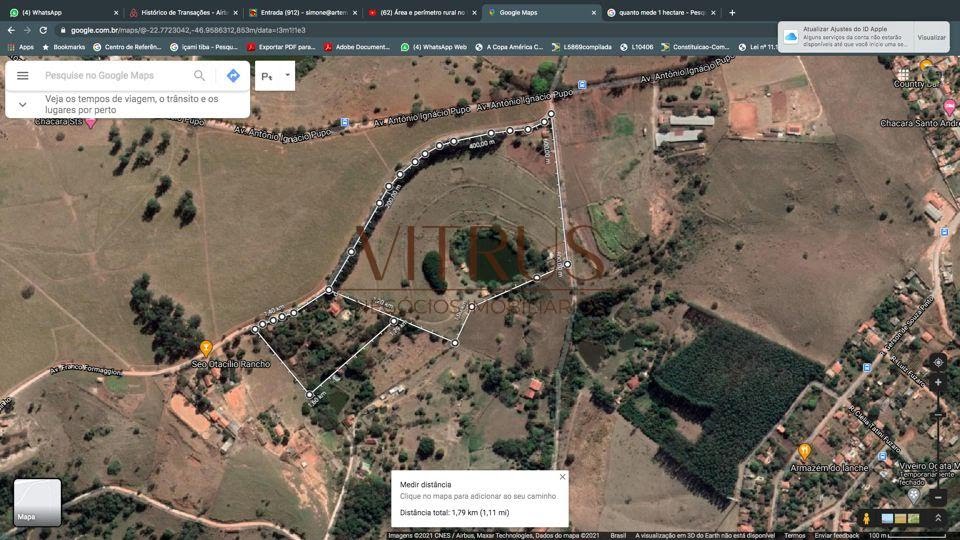
Task: Center map on my location
Action: click(x=938, y=362)
